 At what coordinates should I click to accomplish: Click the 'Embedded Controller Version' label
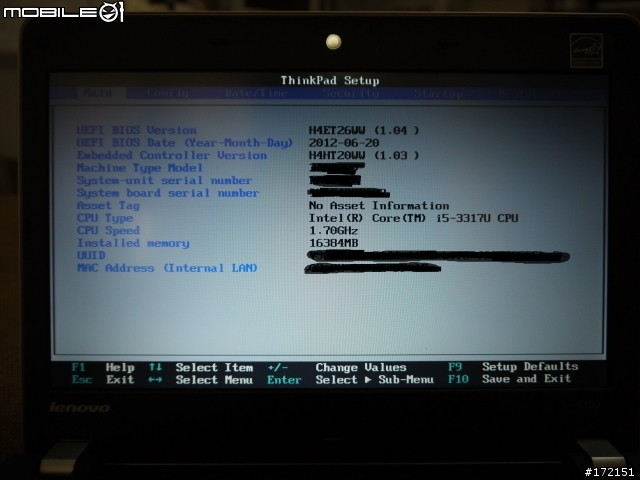[x=172, y=156]
